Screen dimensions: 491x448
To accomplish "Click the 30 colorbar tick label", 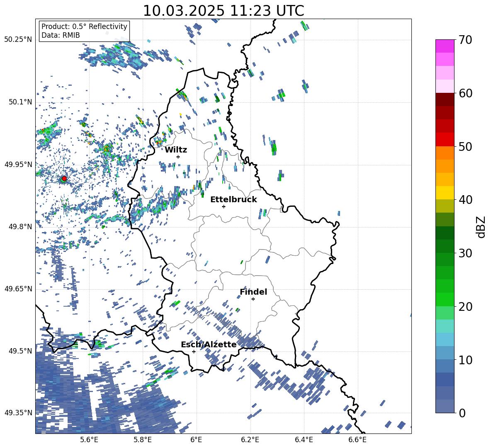I will click(x=465, y=253).
